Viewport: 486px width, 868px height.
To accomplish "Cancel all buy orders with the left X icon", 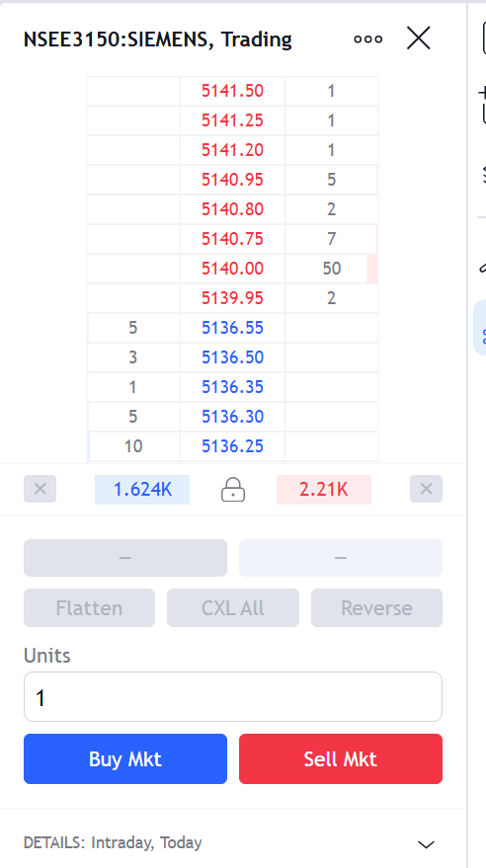I will tap(40, 489).
